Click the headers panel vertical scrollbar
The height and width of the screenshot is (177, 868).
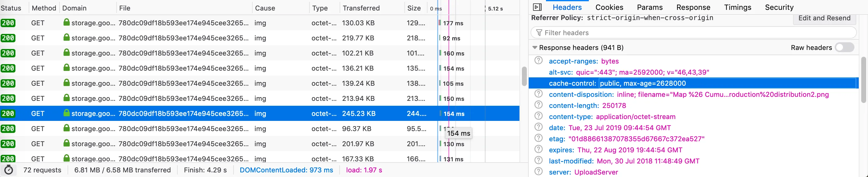(x=864, y=80)
